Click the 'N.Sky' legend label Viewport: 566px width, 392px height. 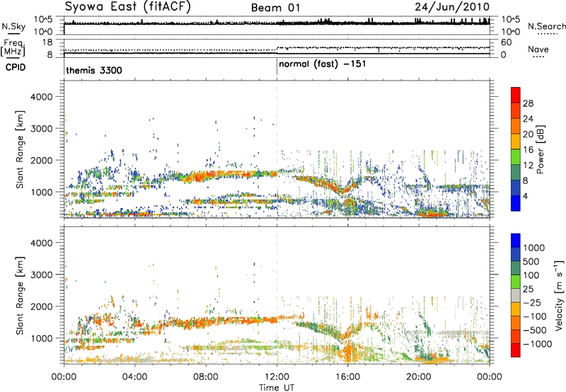click(x=13, y=27)
